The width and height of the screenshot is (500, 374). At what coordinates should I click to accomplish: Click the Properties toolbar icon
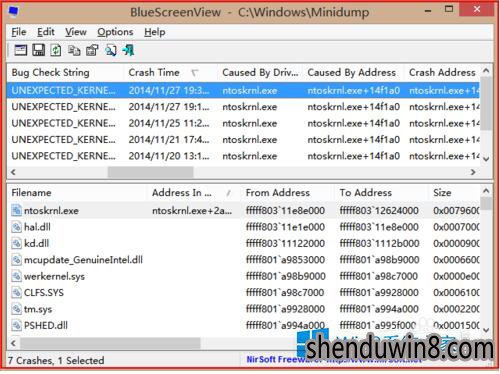point(92,50)
